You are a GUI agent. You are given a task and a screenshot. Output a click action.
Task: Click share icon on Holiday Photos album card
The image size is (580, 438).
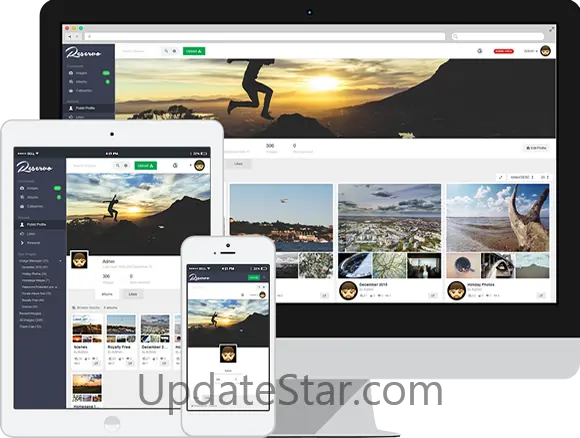click(541, 296)
